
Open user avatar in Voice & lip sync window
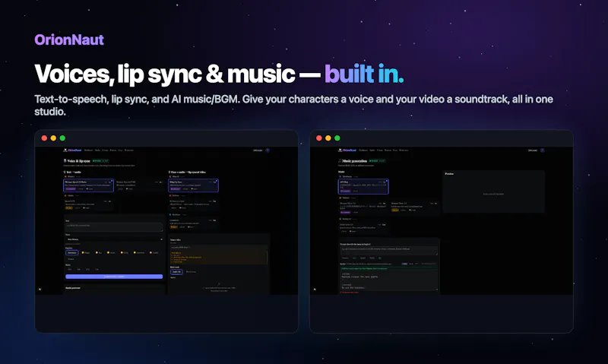[x=268, y=150]
